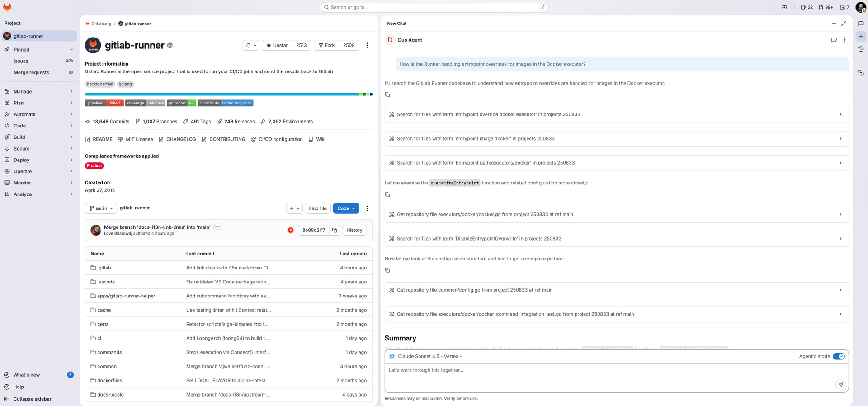
Task: Open assigned issues counter showing 32
Action: 807,7
